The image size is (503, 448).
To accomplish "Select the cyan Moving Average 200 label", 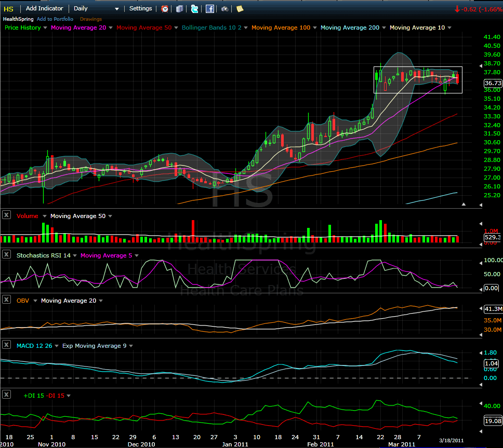I will (x=350, y=28).
